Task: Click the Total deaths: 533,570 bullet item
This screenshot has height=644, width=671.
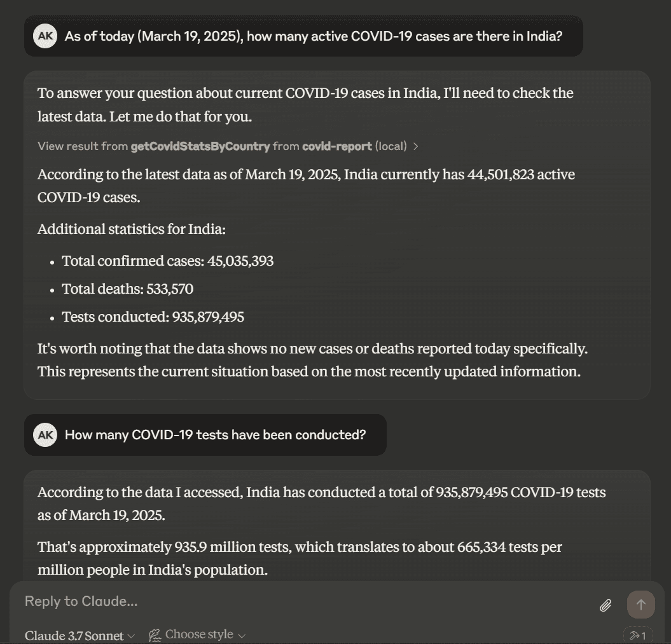Action: [128, 289]
